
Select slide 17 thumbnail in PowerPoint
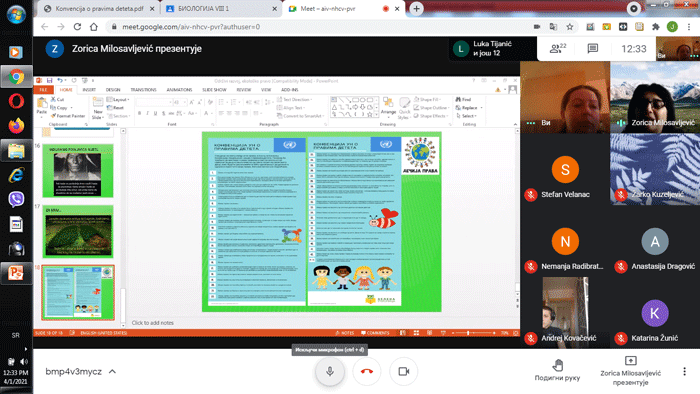78,232
